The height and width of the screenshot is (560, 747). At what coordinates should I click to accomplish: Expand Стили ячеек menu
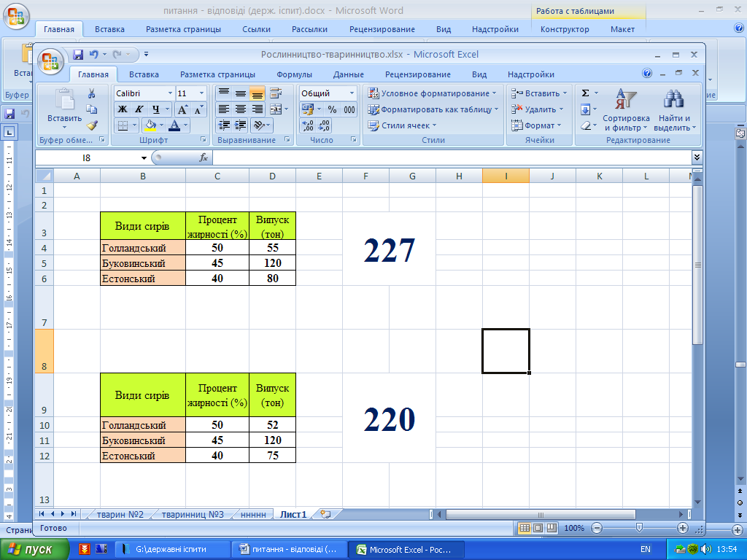pos(403,125)
